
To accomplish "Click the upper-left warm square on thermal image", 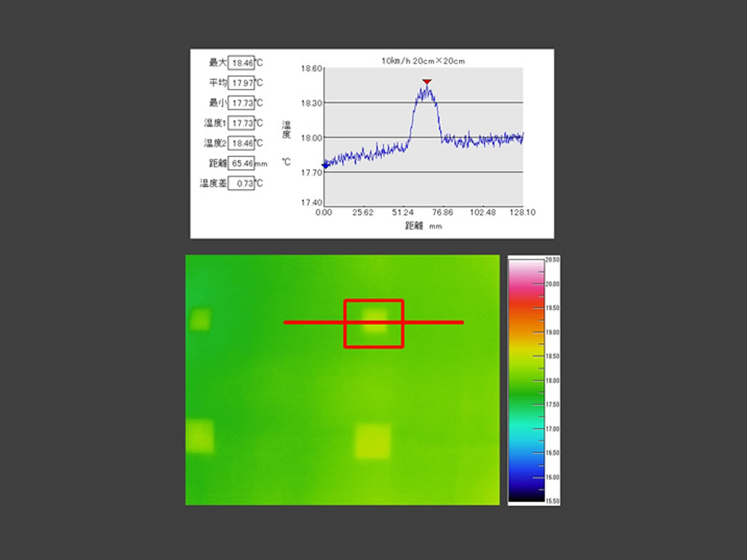I will tap(200, 320).
